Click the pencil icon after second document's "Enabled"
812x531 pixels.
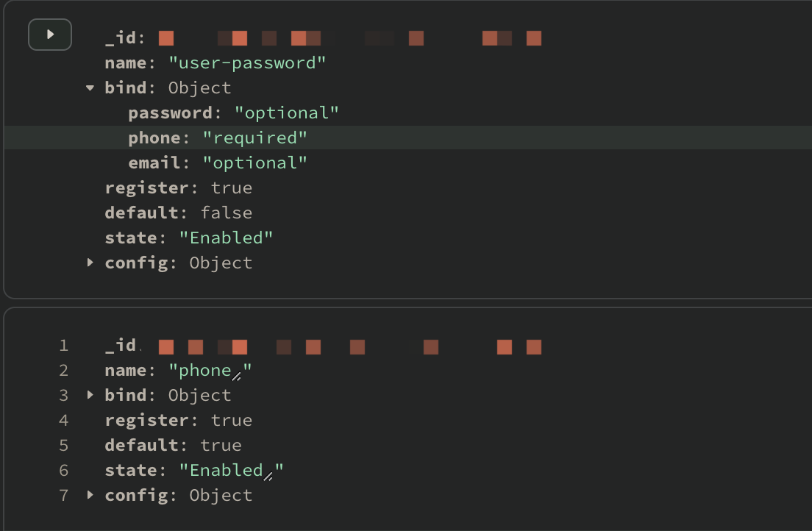268,476
